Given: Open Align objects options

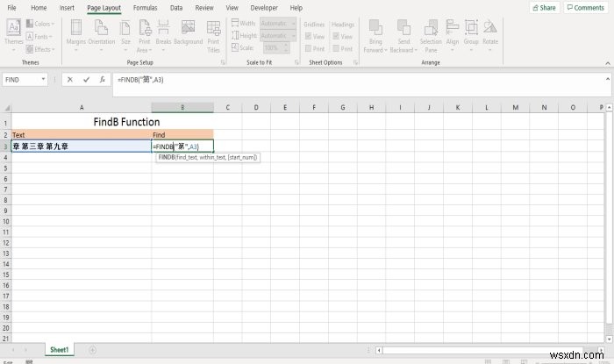Looking at the screenshot, I should coord(453,36).
